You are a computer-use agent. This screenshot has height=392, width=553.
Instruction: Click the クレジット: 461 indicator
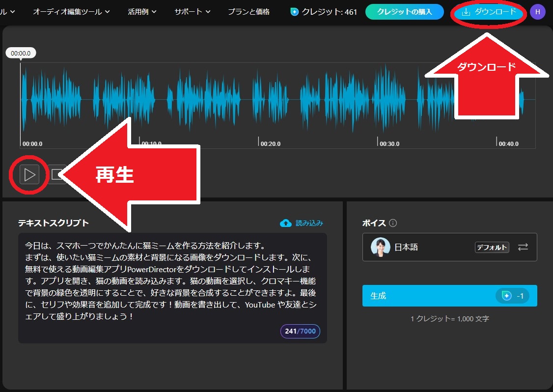pyautogui.click(x=324, y=12)
